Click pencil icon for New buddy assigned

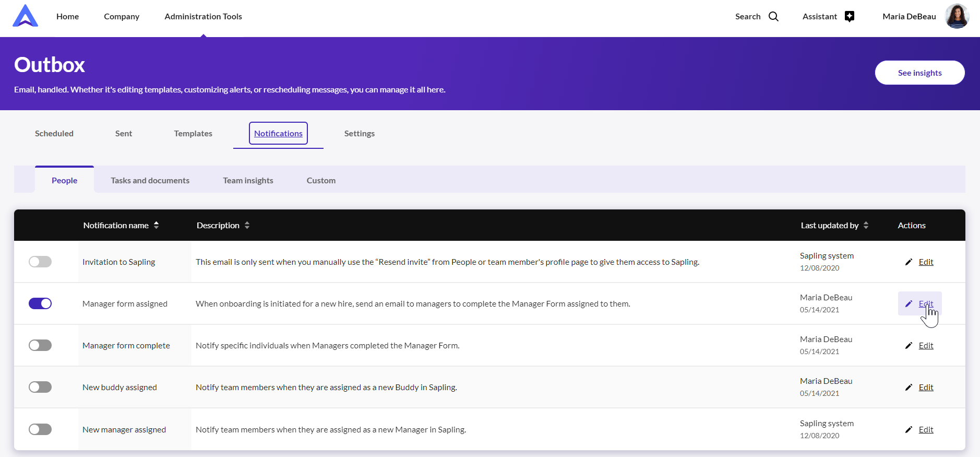[909, 388]
